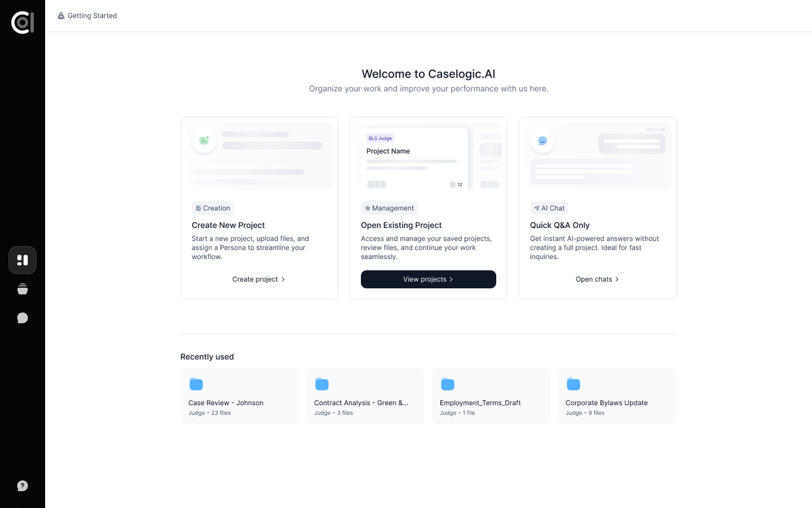Click the rocket icon next to Getting Started
Image resolution: width=812 pixels, height=508 pixels.
(61, 15)
